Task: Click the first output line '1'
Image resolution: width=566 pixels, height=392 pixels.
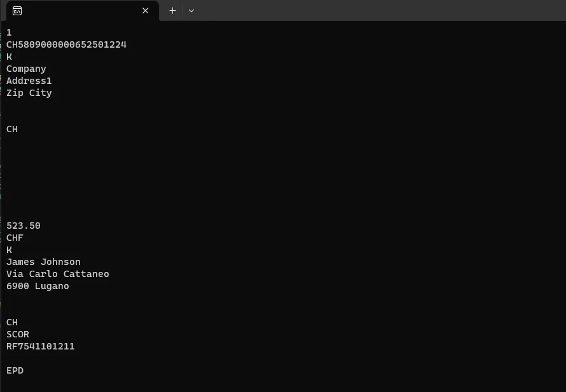Action: coord(9,32)
